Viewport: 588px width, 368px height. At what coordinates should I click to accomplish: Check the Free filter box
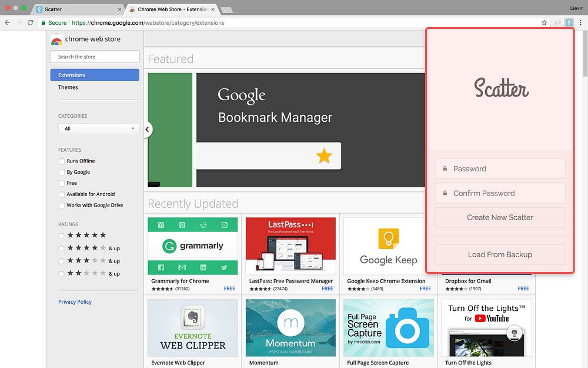click(x=62, y=183)
